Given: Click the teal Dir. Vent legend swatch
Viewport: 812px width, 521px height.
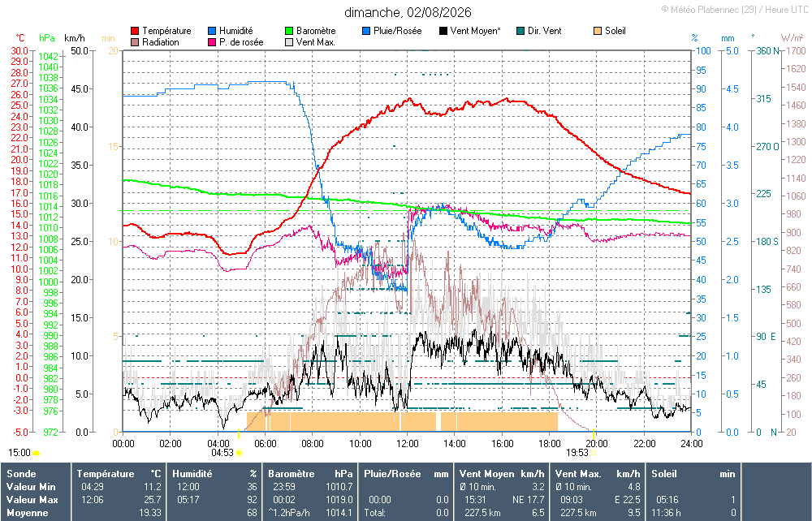Looking at the screenshot, I should point(520,31).
